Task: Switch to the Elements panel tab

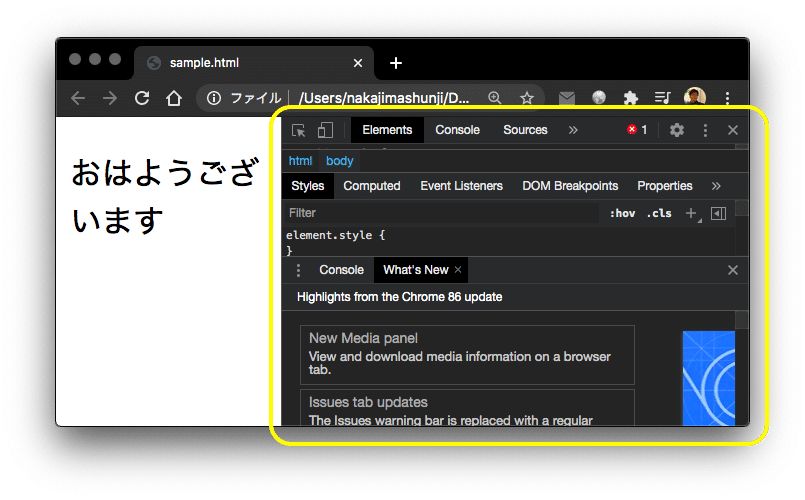Action: [387, 130]
